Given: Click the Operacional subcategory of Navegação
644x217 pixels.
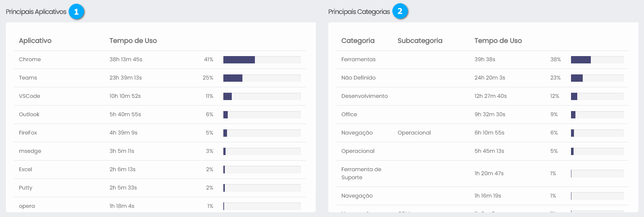Looking at the screenshot, I should pyautogui.click(x=414, y=133).
